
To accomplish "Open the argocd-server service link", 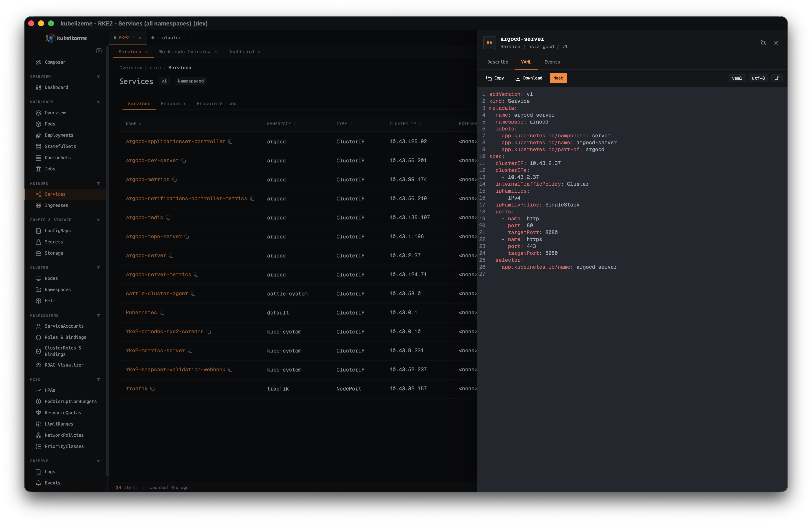I will (x=146, y=256).
